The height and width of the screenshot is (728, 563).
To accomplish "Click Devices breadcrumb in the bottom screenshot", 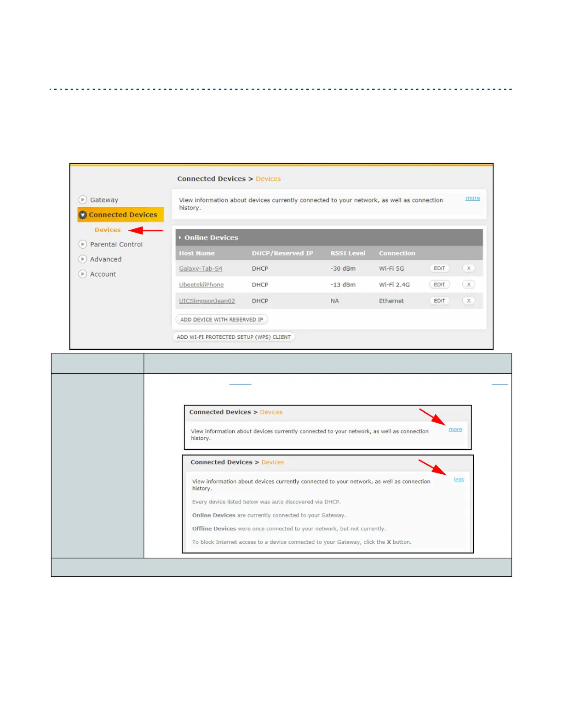I will 273,462.
